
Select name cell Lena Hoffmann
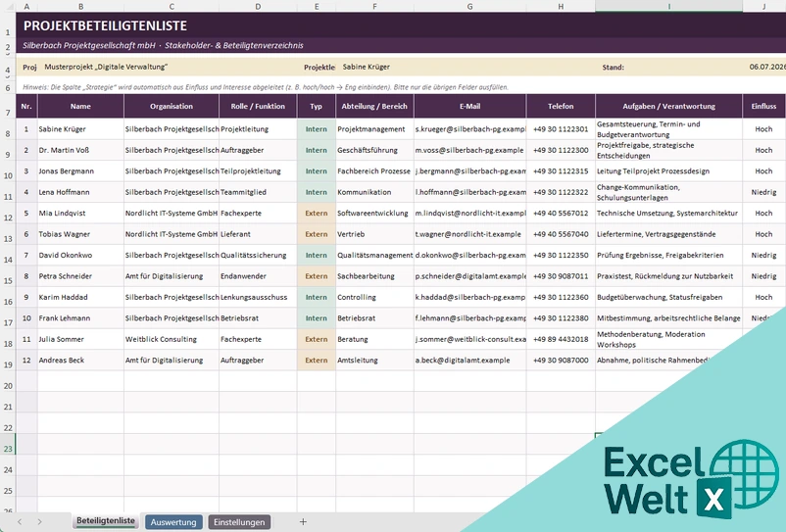80,192
